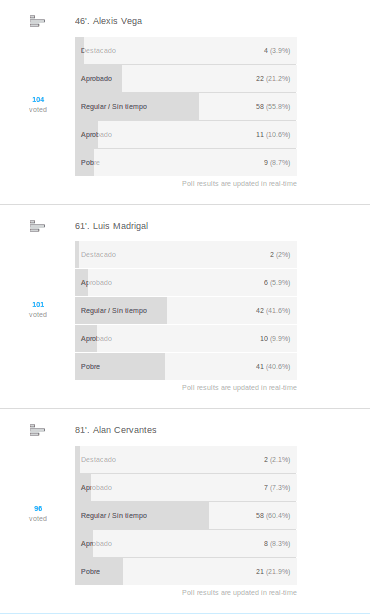
Task: Choose the 22-vote Aprobado bar for Alexis Vega
Action: [x=186, y=79]
